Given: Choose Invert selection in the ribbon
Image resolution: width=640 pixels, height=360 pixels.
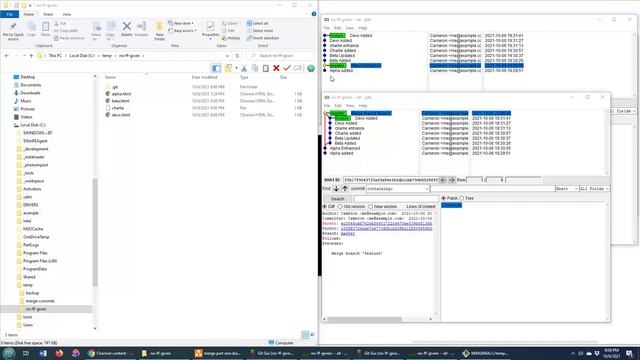Looking at the screenshot, I should (x=263, y=38).
